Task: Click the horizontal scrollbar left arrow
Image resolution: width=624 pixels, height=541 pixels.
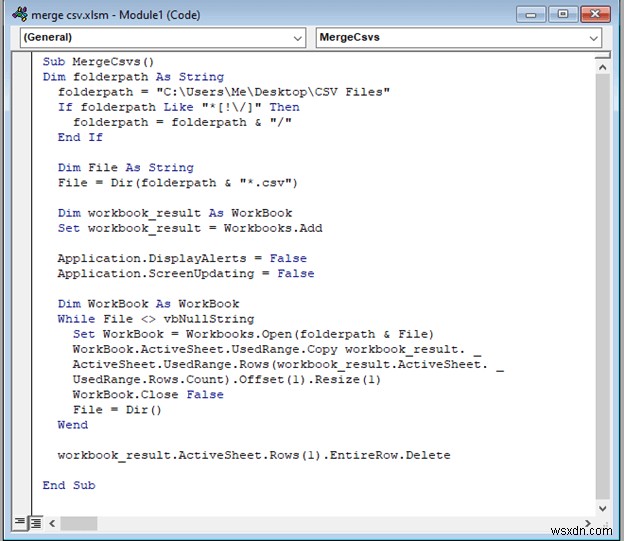Action: click(52, 523)
